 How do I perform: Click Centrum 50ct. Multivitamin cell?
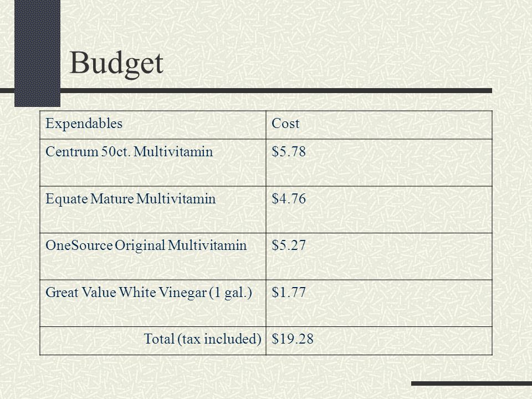point(153,162)
